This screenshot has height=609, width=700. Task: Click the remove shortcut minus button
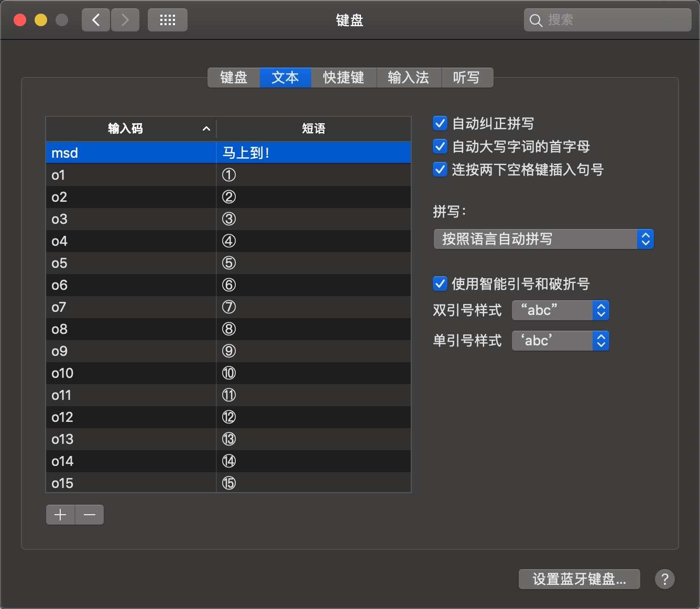90,515
